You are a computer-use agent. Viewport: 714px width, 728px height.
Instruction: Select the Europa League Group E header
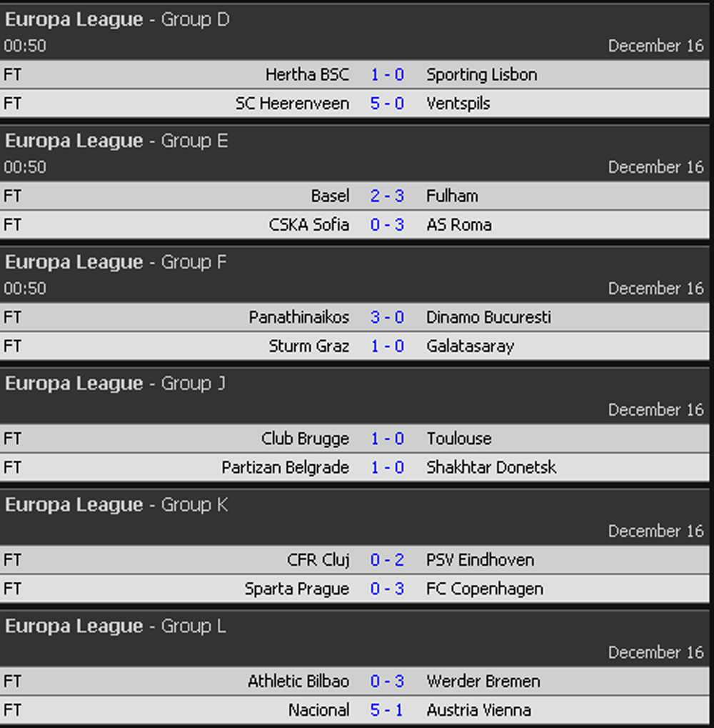[x=116, y=141]
